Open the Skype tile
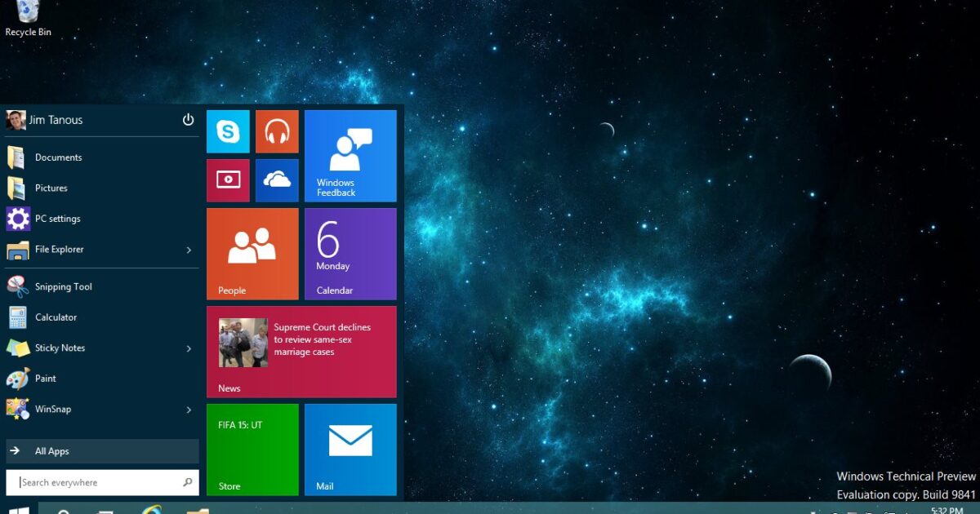Image resolution: width=980 pixels, height=514 pixels. point(228,131)
